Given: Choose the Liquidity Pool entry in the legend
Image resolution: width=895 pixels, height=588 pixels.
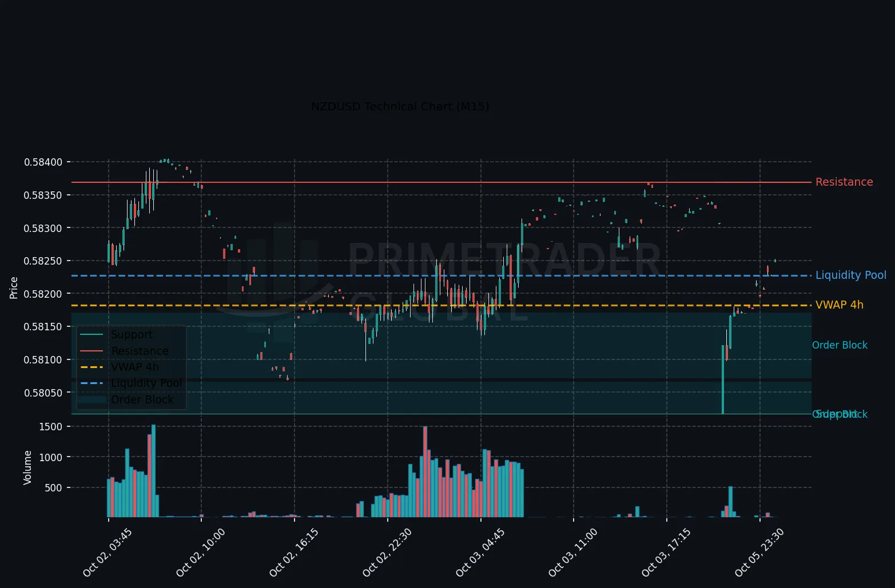Looking at the screenshot, I should (x=147, y=383).
